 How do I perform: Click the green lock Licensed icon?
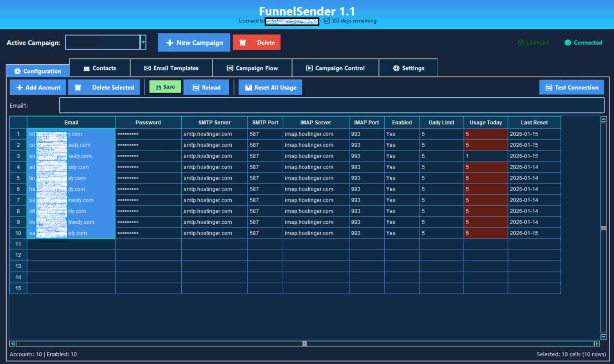[x=521, y=43]
